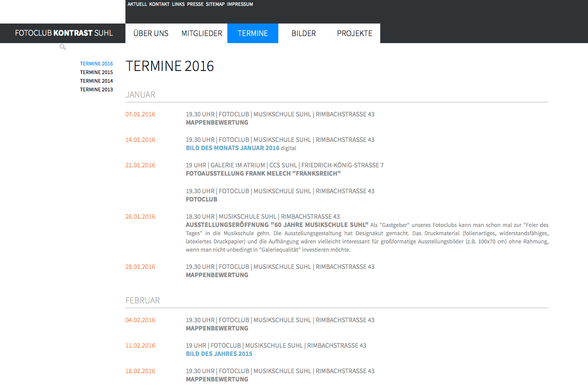Viewport: 588px width, 392px height.
Task: Select TERMINE 2016 in the sidebar
Action: 96,64
